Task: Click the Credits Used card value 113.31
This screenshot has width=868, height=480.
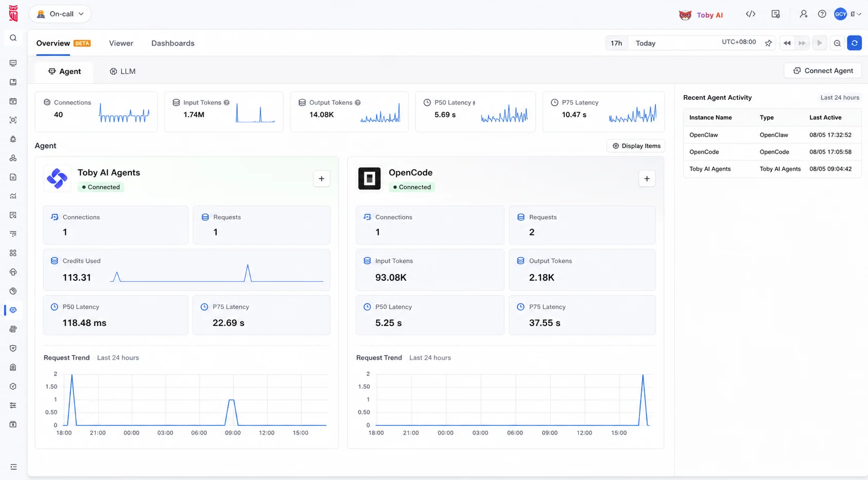Action: click(x=77, y=278)
